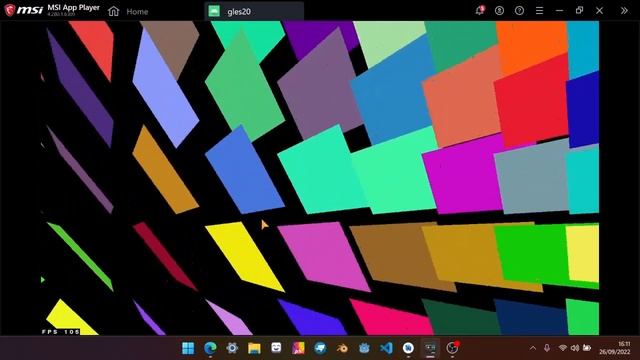Screen dimensions: 640x360
Task: Switch to the gles20 tab
Action: (x=254, y=11)
